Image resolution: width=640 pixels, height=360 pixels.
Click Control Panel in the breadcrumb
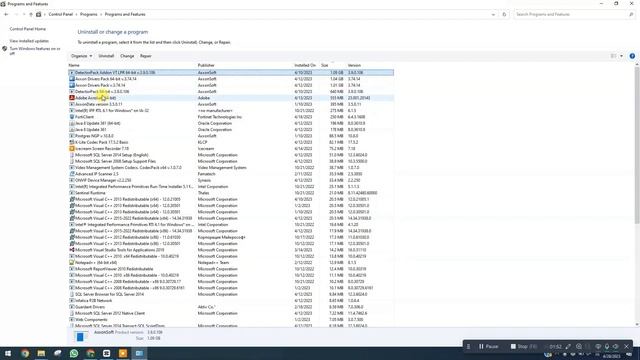pos(60,14)
